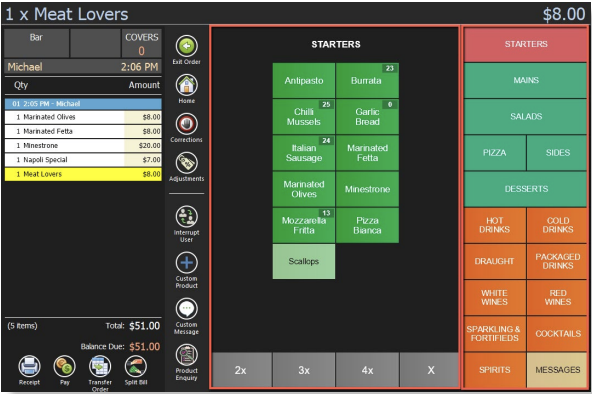Viewport: 592px width, 394px height.
Task: Go to the Home screen icon
Action: tap(187, 85)
